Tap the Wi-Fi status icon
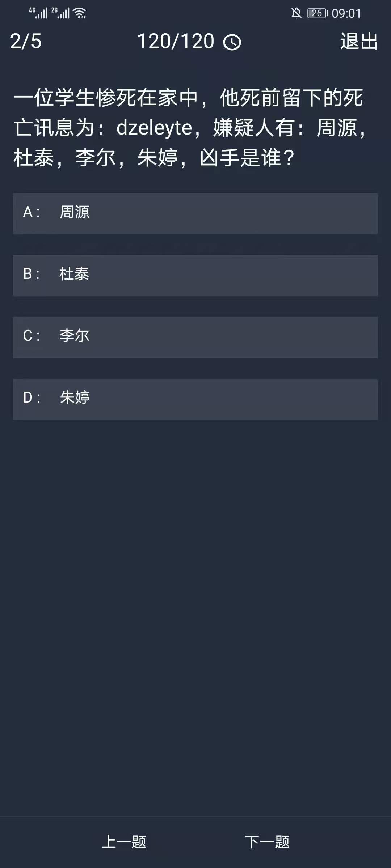 (80, 13)
